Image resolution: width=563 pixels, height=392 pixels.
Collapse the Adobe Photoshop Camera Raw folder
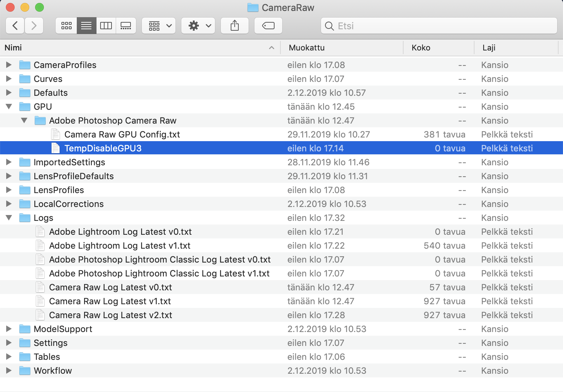coord(24,120)
